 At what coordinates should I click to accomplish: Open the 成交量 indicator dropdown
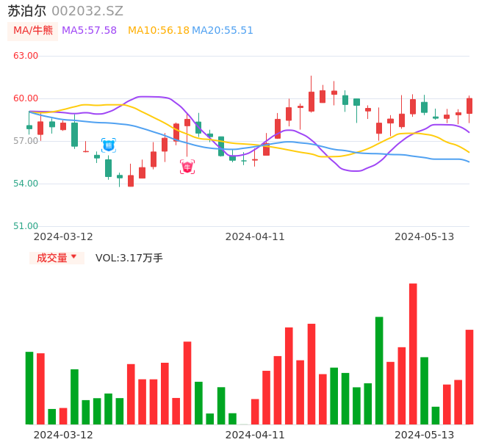57,258
